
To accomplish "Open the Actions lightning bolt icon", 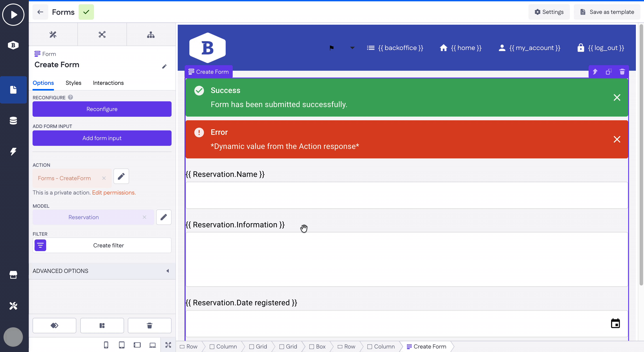I will click(x=13, y=151).
